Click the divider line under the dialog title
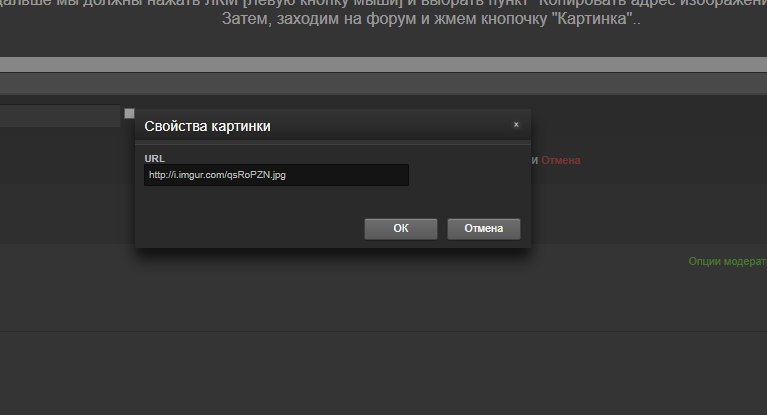Viewport: 767px width, 415px height. pos(333,142)
